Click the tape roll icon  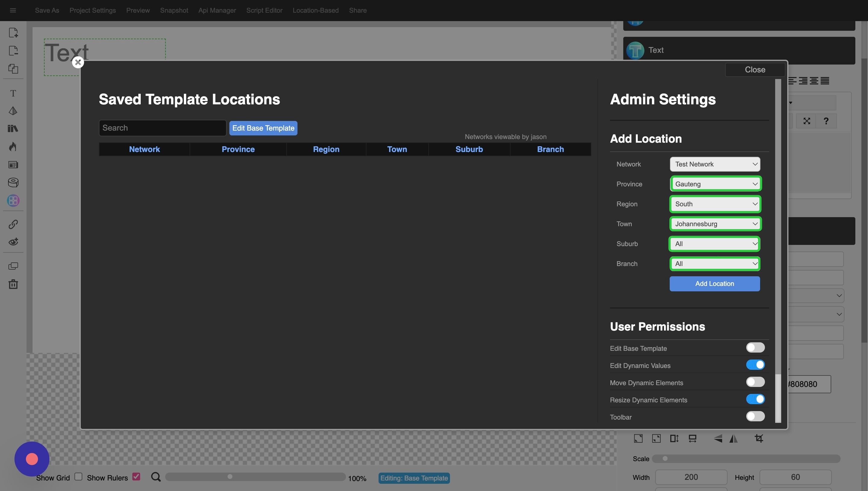[13, 183]
